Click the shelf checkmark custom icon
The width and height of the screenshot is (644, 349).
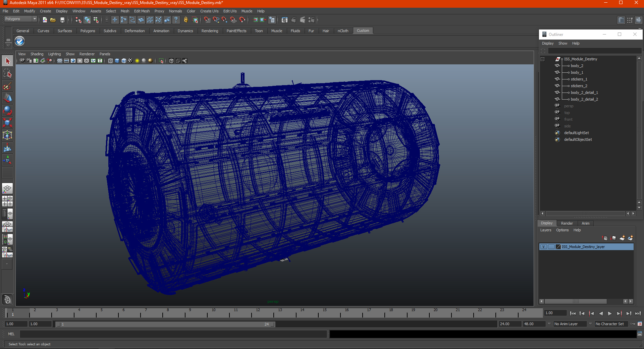(x=20, y=41)
